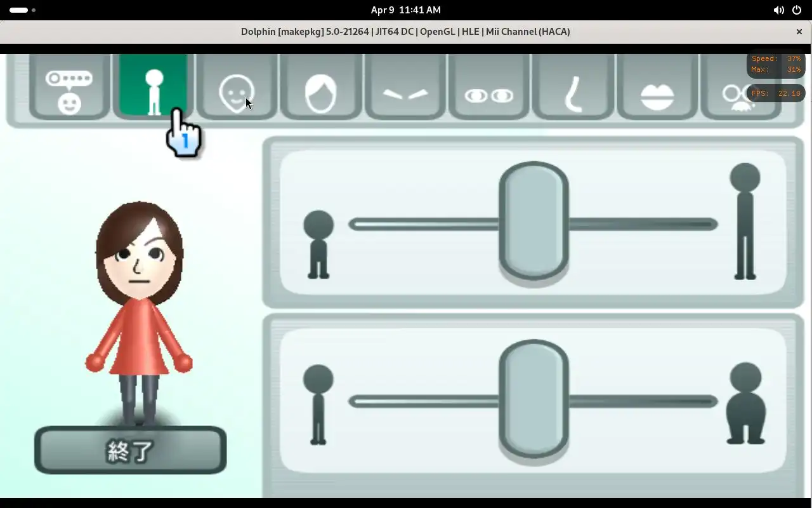The height and width of the screenshot is (508, 812).
Task: Open the nose tab
Action: tap(573, 87)
